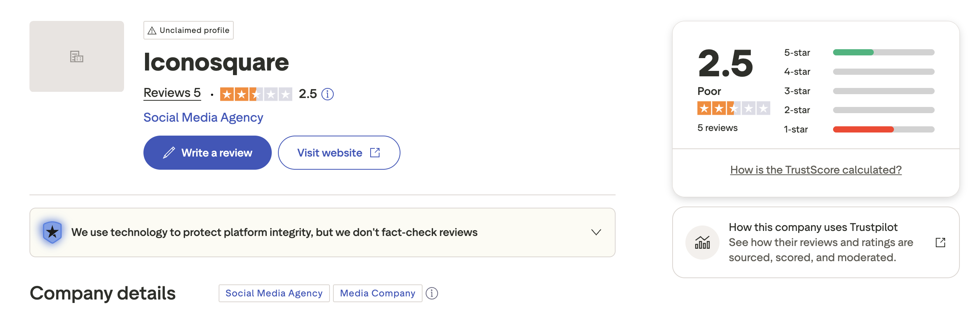980x327 pixels.
Task: Open How is the TrustScore calculated link
Action: coord(816,170)
